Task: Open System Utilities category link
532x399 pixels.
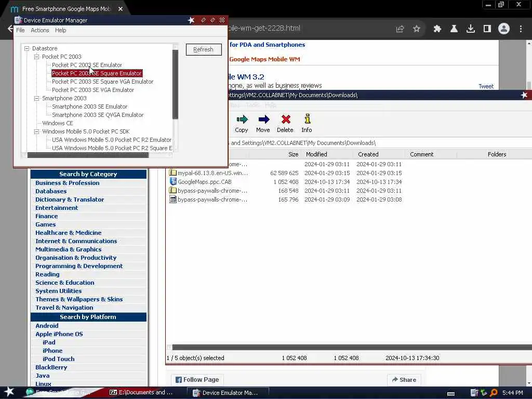Action: click(x=58, y=291)
